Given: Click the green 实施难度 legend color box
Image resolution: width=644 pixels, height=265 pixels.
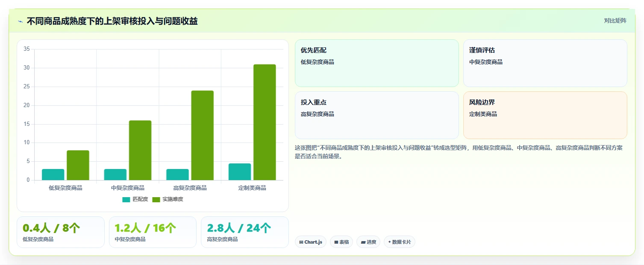Looking at the screenshot, I should click(156, 199).
